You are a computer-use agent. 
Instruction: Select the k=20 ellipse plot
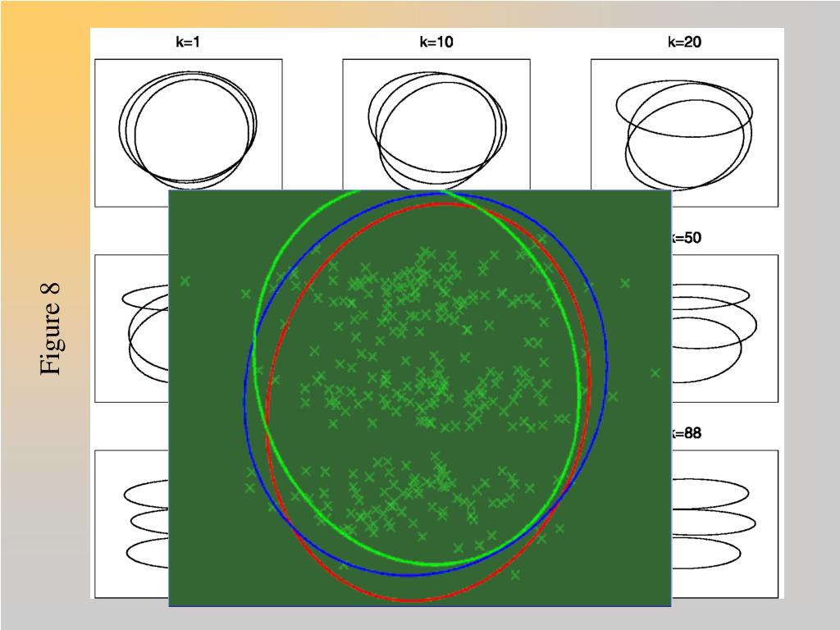click(x=684, y=133)
